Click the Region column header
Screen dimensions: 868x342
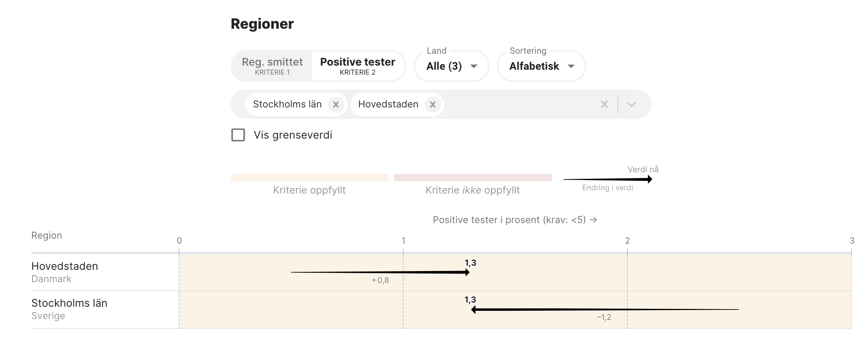tap(47, 235)
